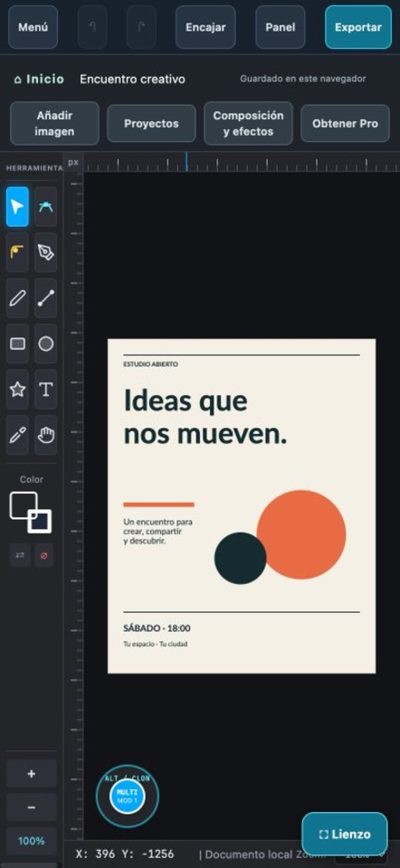
Task: Click the document title Encuentro creativo
Action: click(132, 80)
